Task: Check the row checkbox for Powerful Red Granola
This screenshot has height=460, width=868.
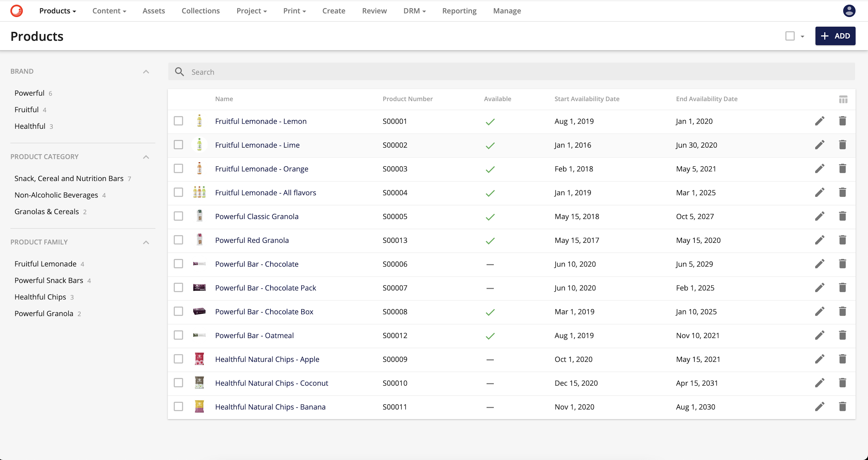Action: point(178,240)
